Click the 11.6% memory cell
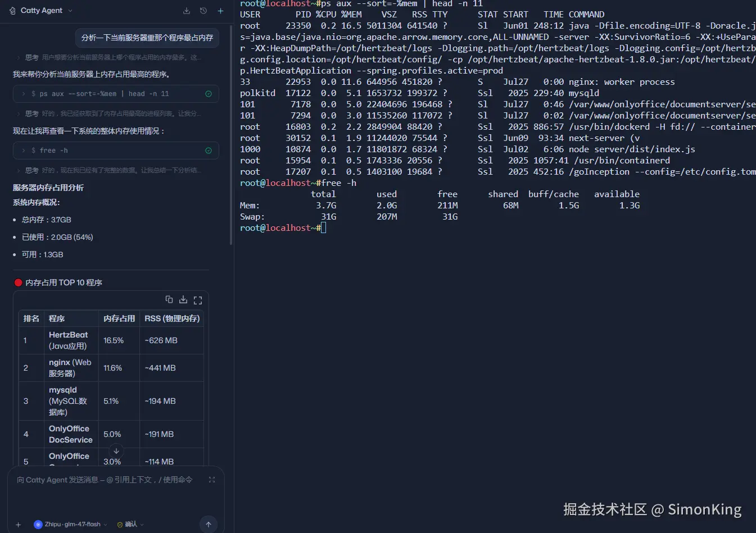This screenshot has width=756, height=533. (119, 368)
